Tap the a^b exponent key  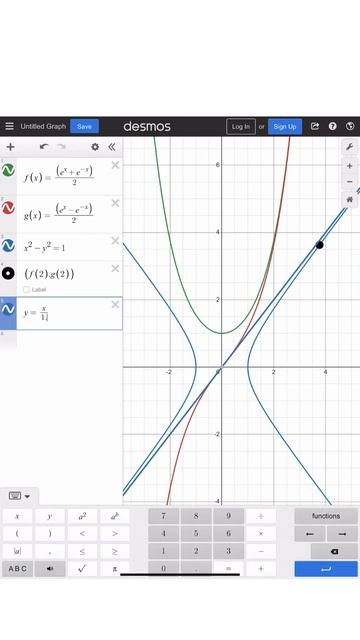[115, 516]
